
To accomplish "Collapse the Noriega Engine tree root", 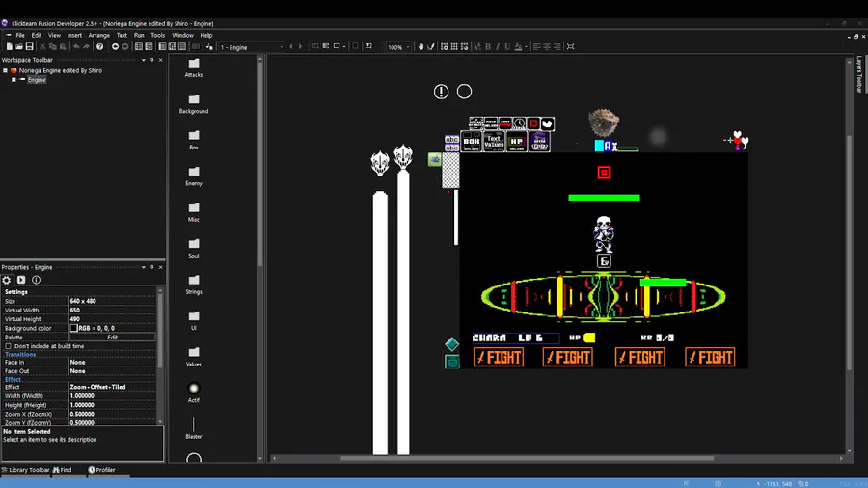I will tap(5, 70).
